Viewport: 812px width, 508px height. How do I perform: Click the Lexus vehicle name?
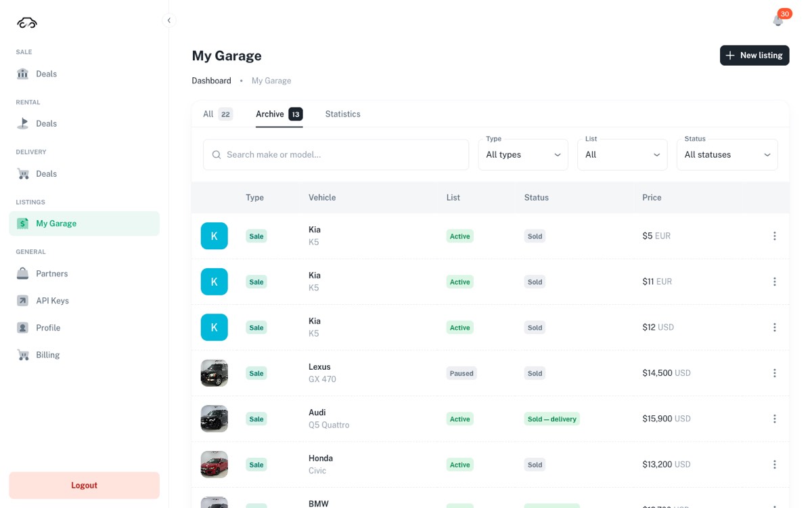(x=319, y=367)
